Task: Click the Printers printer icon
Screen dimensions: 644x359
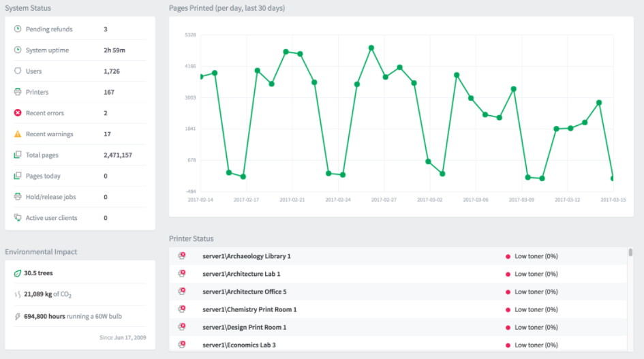Action: pyautogui.click(x=18, y=91)
